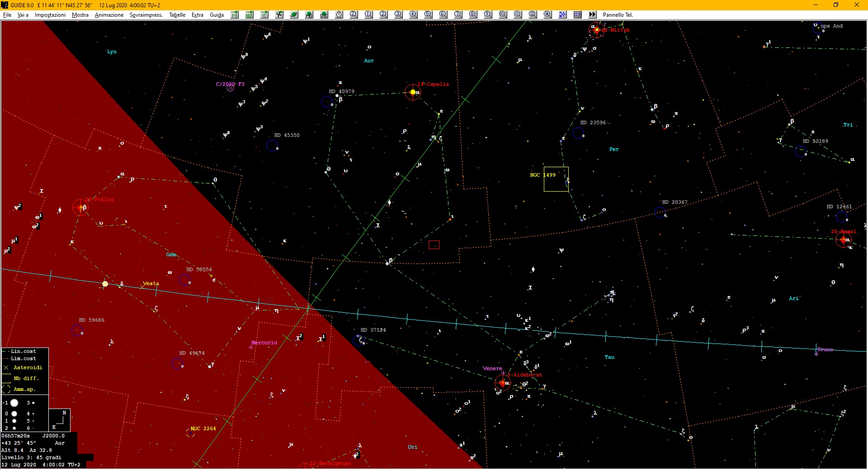
Task: Toggle NGC objects toolbar icon
Action: point(250,14)
